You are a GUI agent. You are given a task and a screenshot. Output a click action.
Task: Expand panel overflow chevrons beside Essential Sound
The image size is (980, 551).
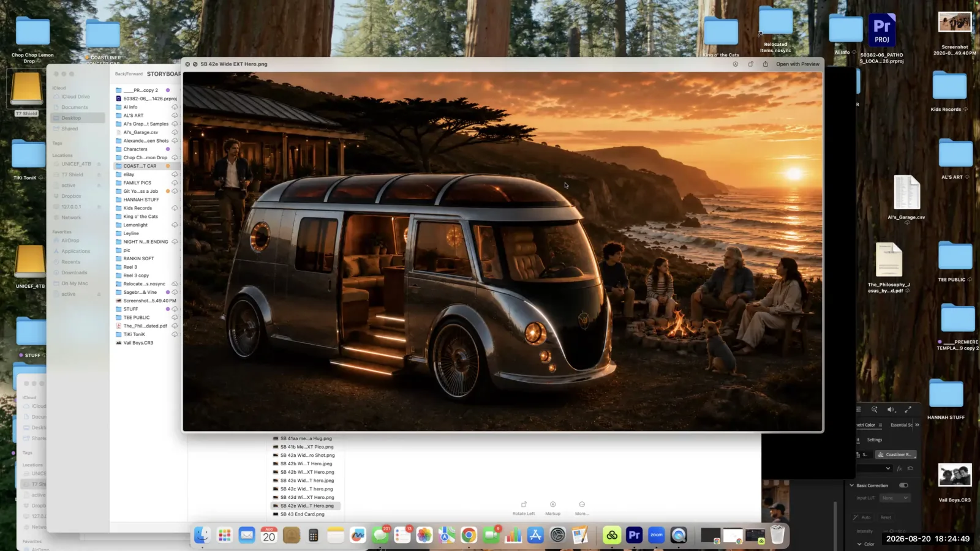[x=917, y=425]
